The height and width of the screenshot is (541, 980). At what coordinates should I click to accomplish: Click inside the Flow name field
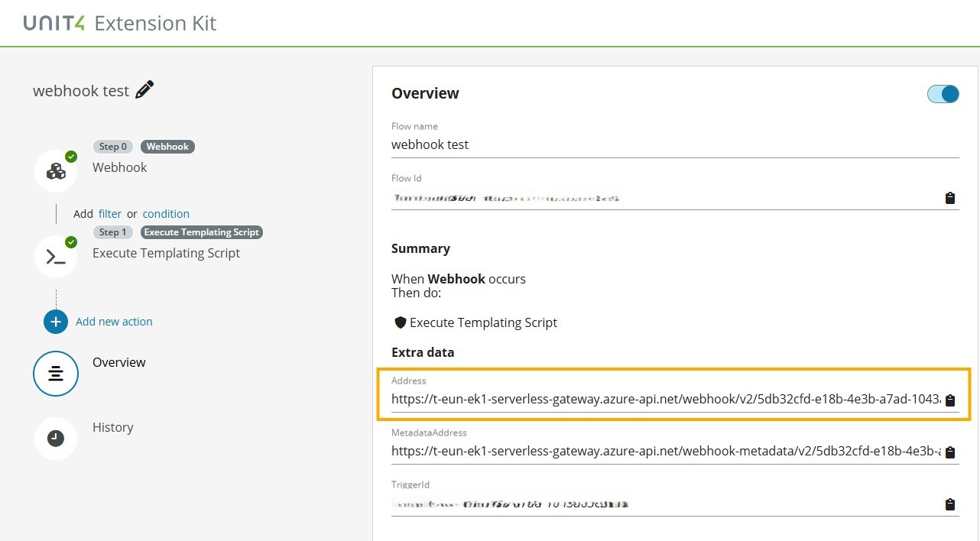pyautogui.click(x=535, y=144)
